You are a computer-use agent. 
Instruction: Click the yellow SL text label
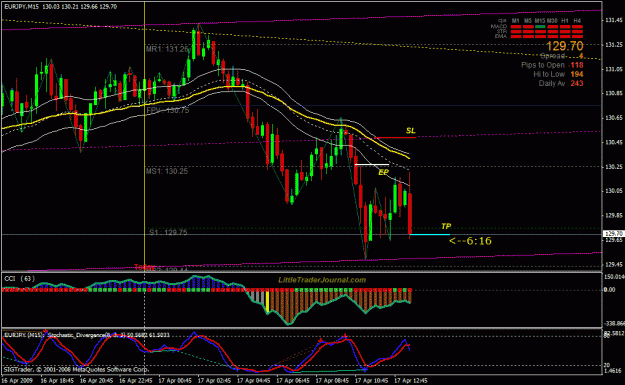(x=411, y=131)
